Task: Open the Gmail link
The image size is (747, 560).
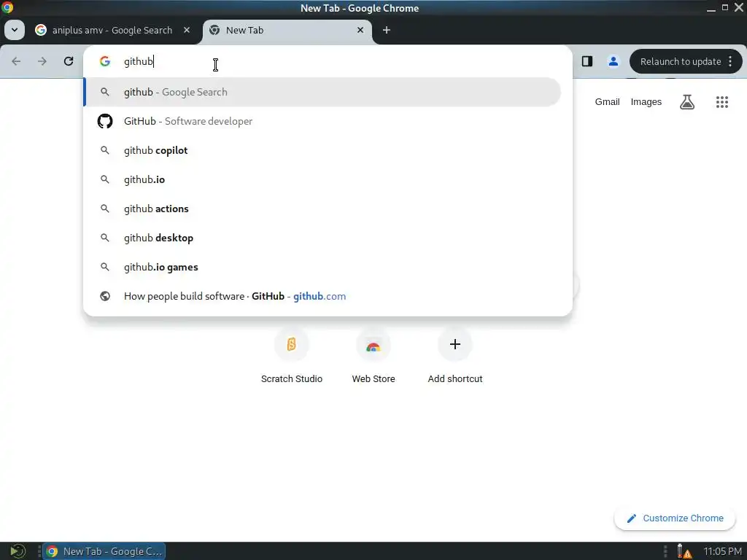Action: 607,102
